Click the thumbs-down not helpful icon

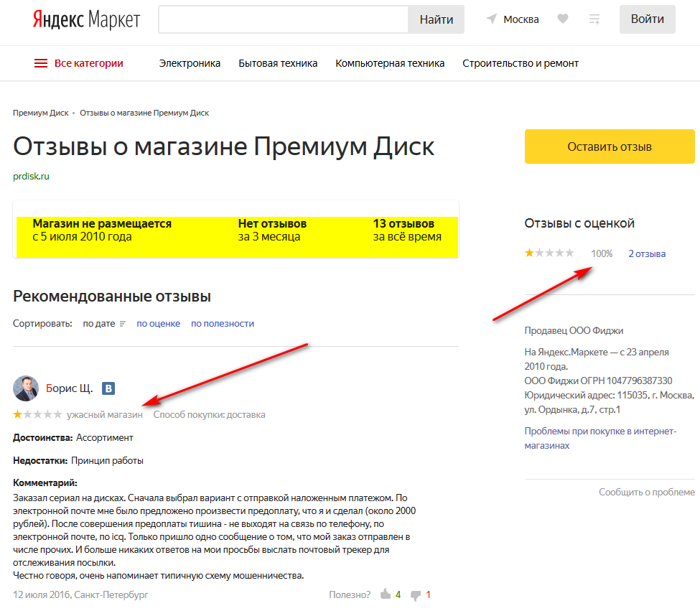tap(416, 595)
